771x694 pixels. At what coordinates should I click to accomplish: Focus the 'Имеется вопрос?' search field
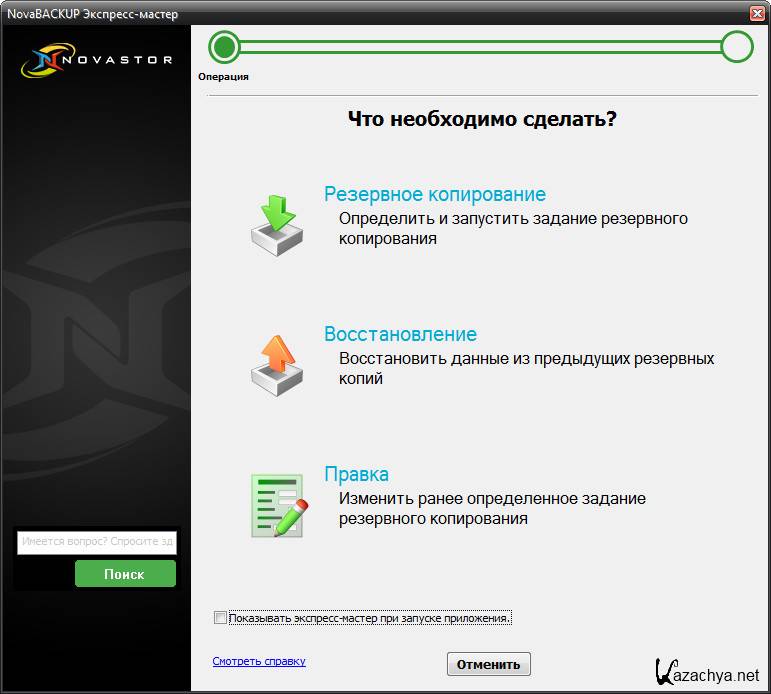click(97, 542)
